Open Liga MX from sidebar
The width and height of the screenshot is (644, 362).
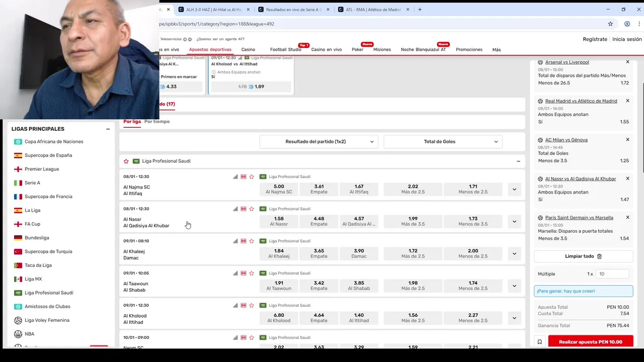pyautogui.click(x=33, y=279)
